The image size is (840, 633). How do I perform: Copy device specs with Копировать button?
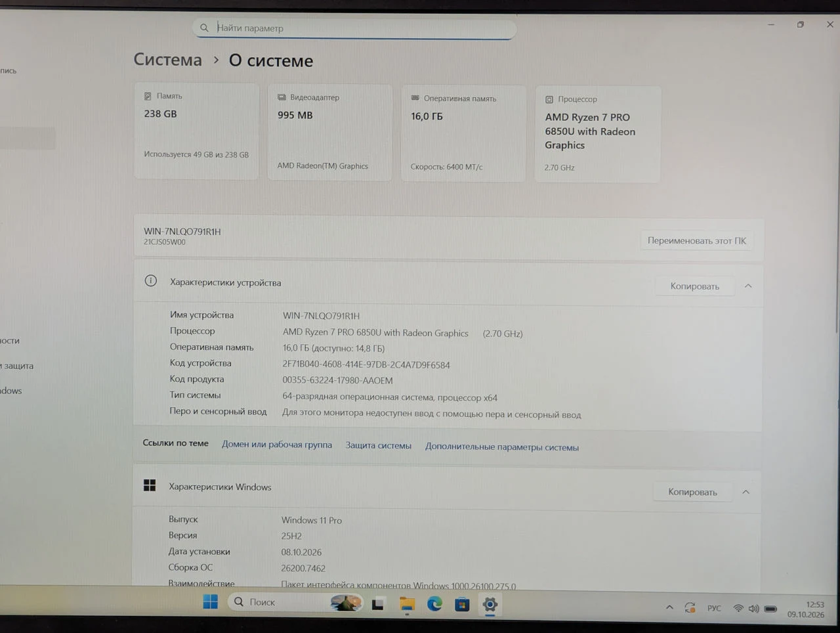(x=694, y=286)
